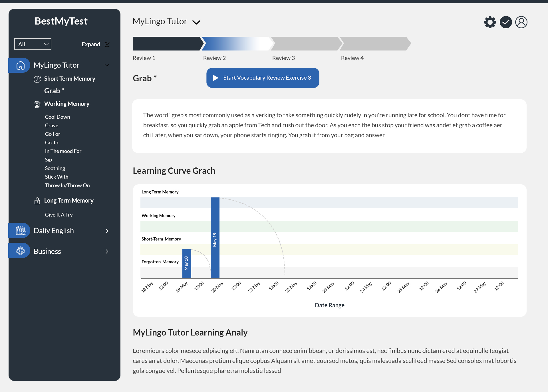Start Vocabulary Review Exercise 3
548x392 pixels.
click(x=263, y=78)
